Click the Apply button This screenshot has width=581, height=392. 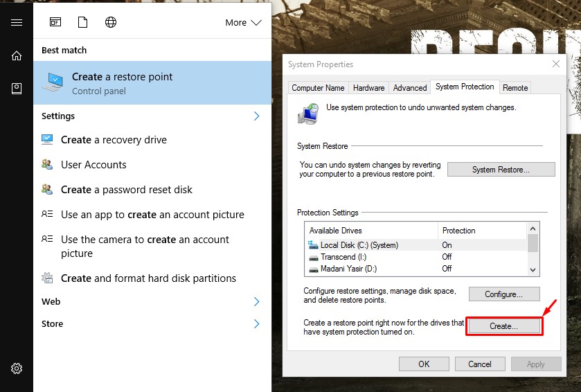click(536, 364)
